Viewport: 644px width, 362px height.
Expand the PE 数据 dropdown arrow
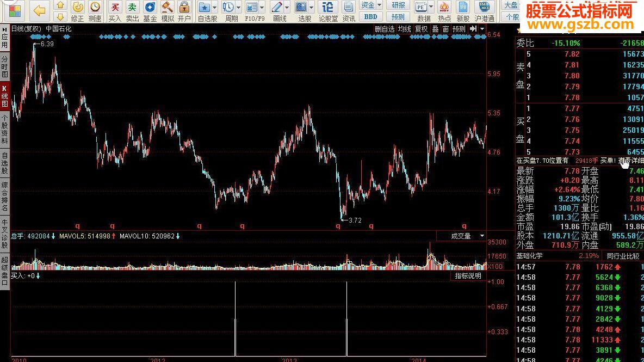431,7
